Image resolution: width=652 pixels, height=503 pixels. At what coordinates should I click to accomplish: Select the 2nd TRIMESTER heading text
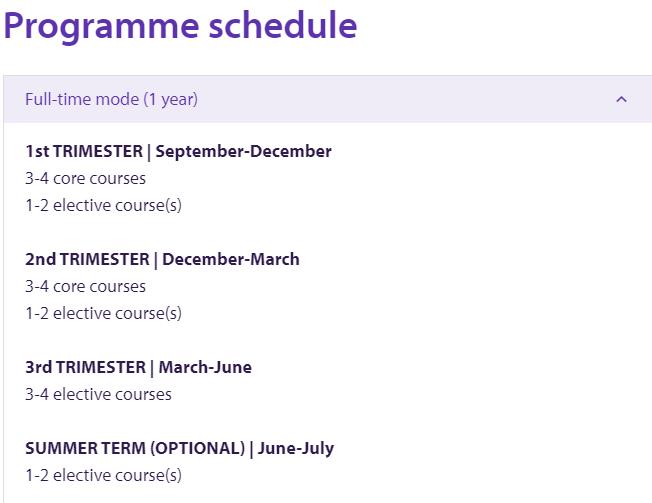pos(88,260)
